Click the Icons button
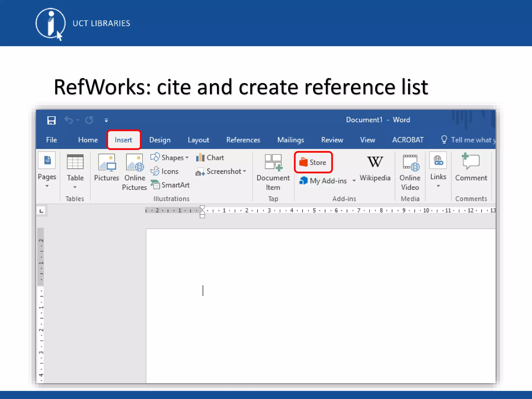532x399 pixels. tap(164, 171)
